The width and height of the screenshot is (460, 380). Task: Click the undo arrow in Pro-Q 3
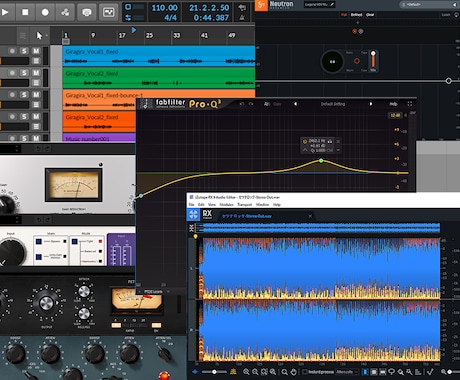pyautogui.click(x=242, y=104)
